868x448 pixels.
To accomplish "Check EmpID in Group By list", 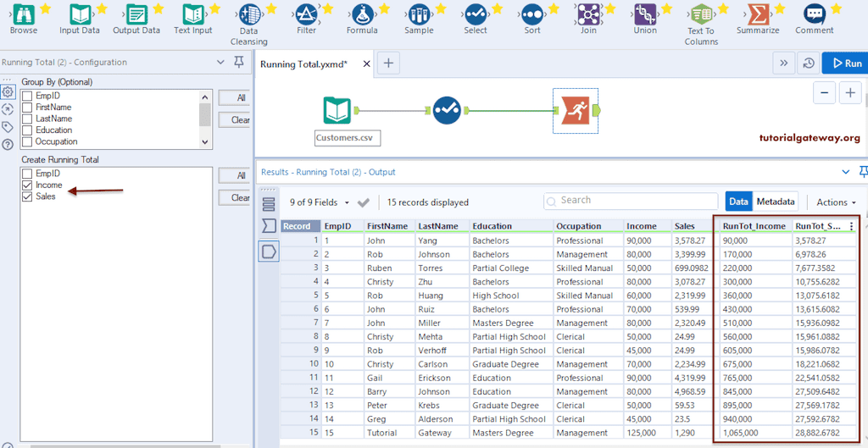I will pos(26,96).
